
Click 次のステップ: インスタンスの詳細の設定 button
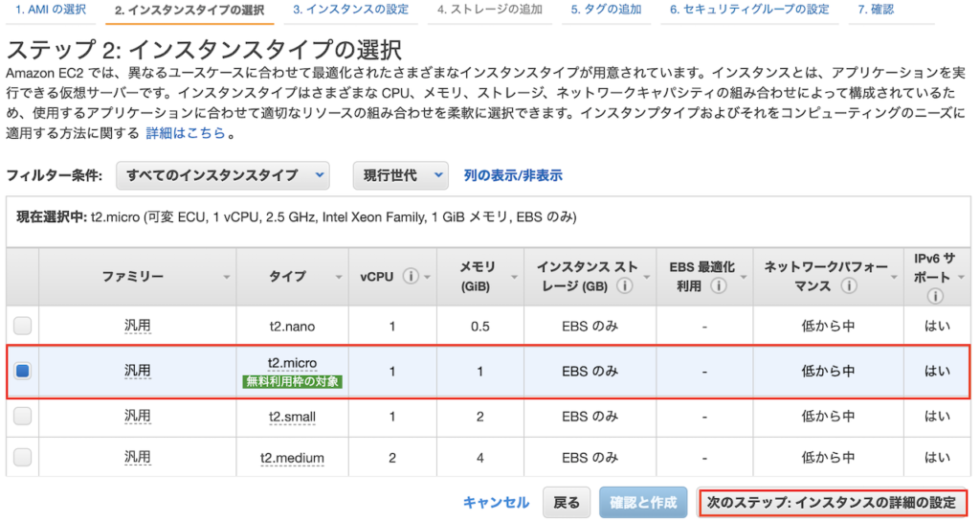(831, 502)
